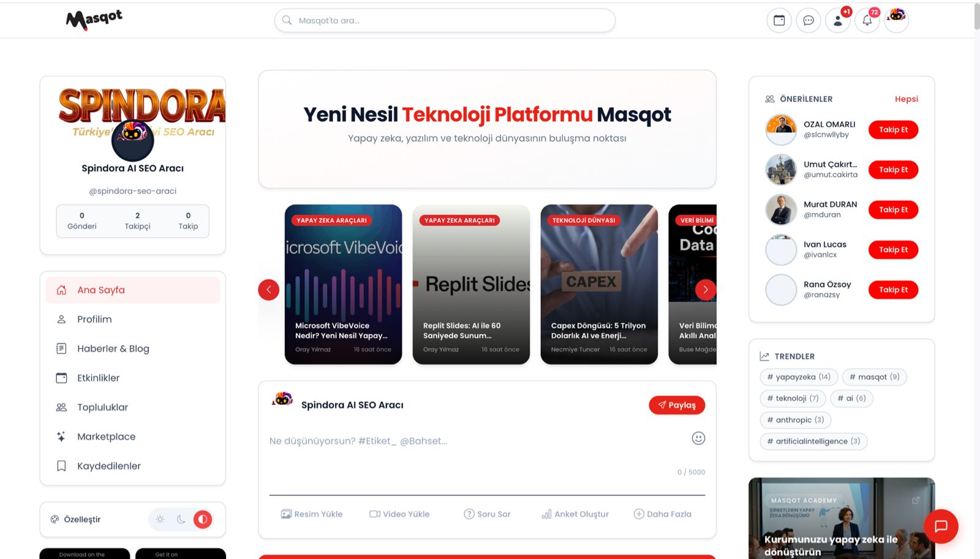The image size is (980, 559).
Task: Open the floating red chat button
Action: pos(941,526)
